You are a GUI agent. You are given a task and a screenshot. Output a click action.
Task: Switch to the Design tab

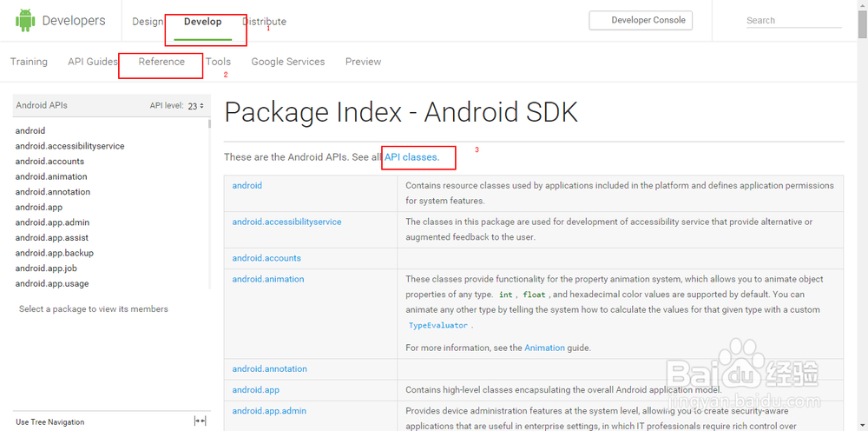coord(148,22)
